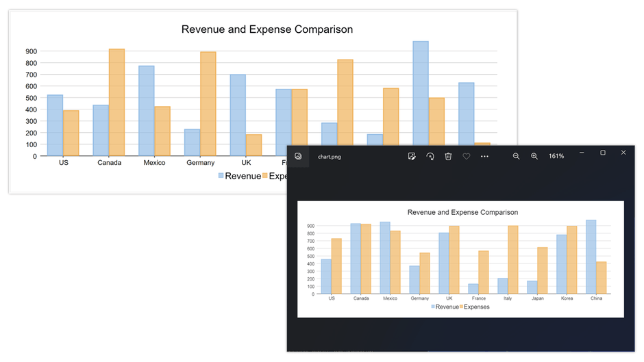
Task: Click the 161% zoom level indicator
Action: (556, 157)
